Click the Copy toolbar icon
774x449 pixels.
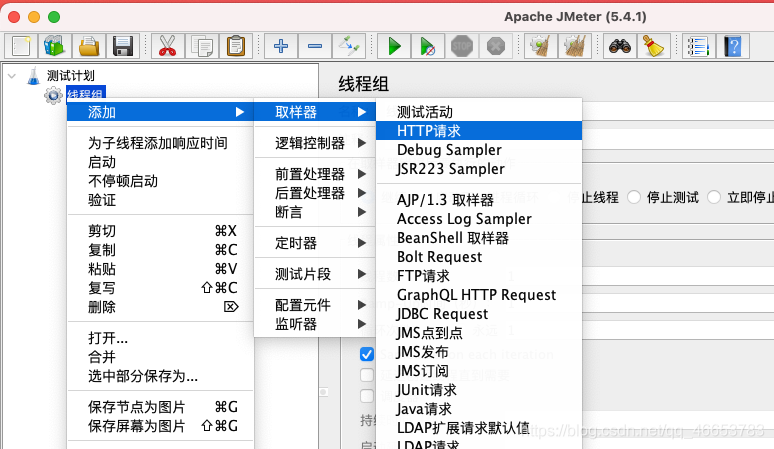click(201, 46)
